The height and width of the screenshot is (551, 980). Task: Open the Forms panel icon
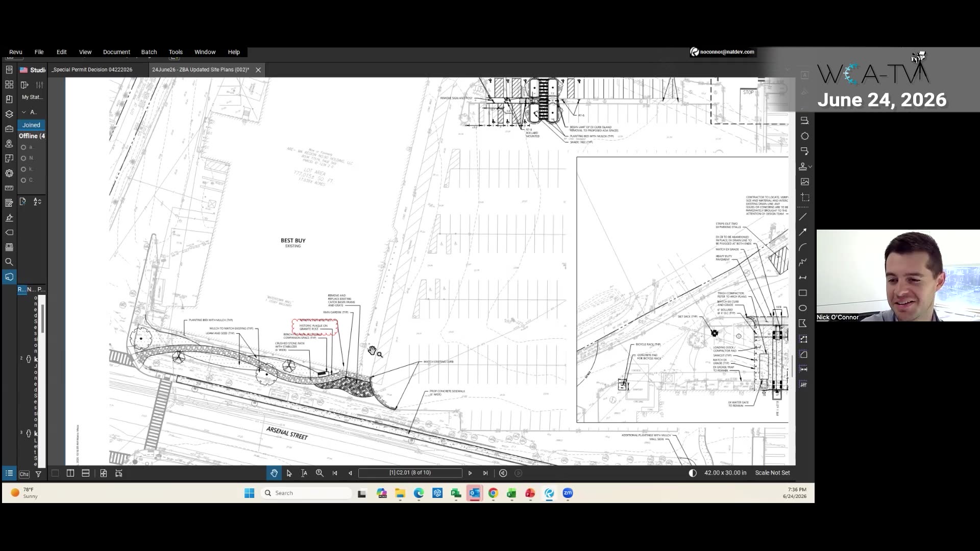pyautogui.click(x=9, y=203)
